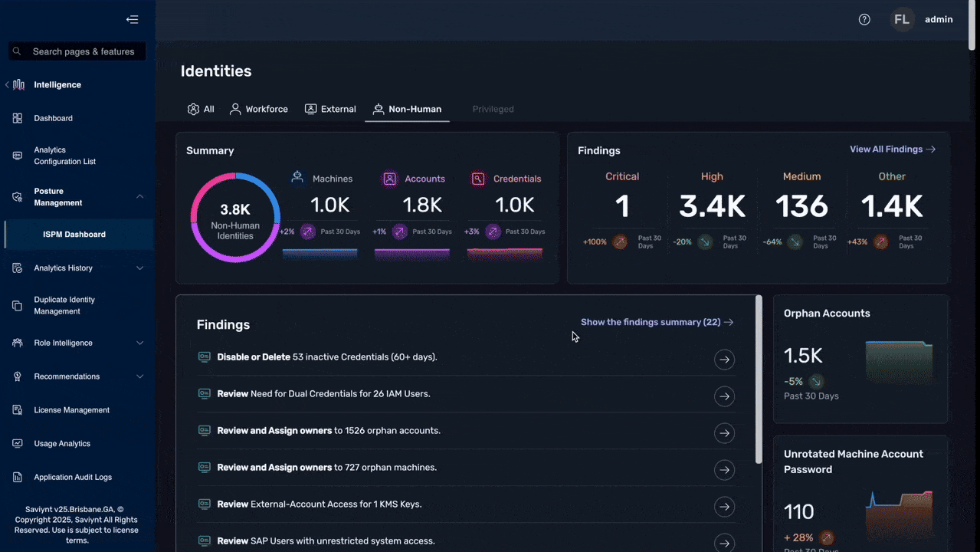Click the main page vertical scrollbar
This screenshot has height=552, width=980.
point(972,27)
